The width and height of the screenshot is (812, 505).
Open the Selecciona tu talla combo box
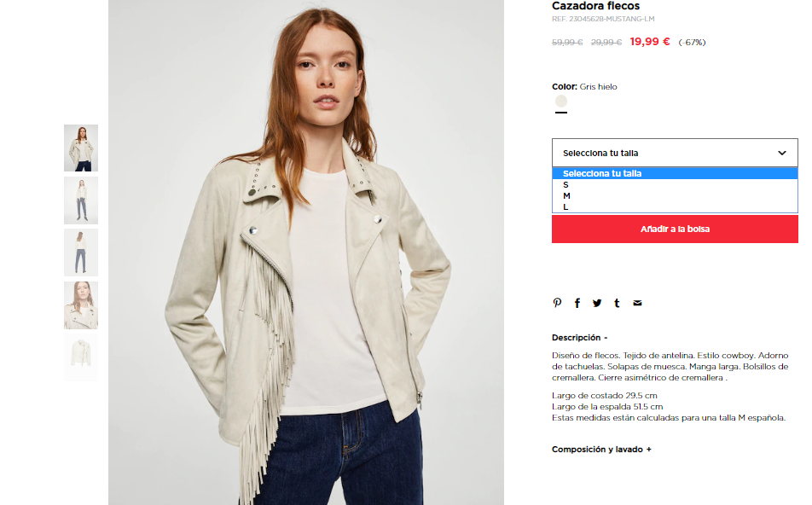[x=675, y=153]
